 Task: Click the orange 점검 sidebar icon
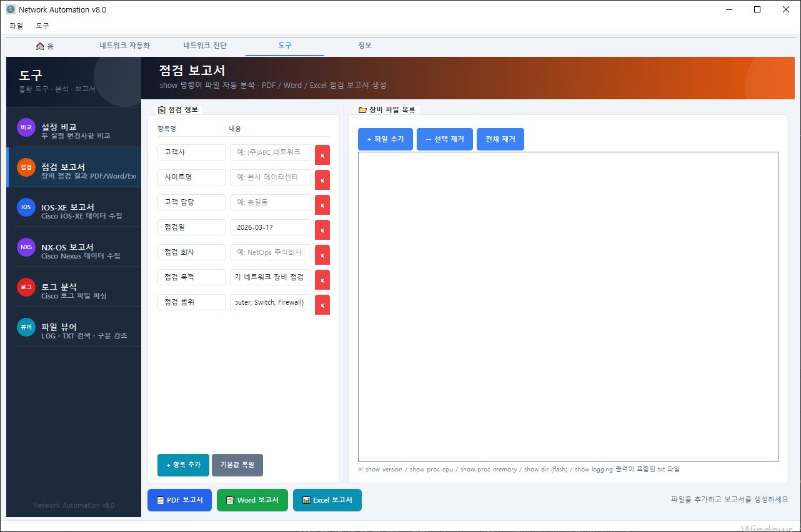[26, 167]
